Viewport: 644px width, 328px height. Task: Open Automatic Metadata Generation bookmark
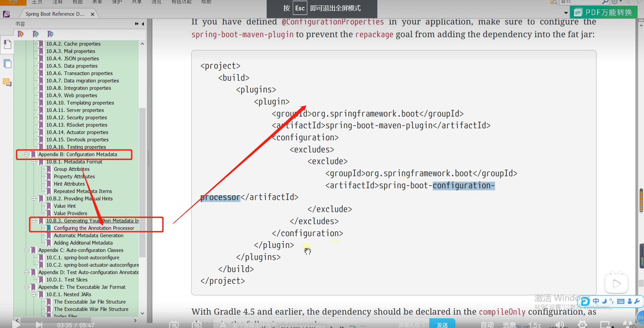click(x=89, y=236)
